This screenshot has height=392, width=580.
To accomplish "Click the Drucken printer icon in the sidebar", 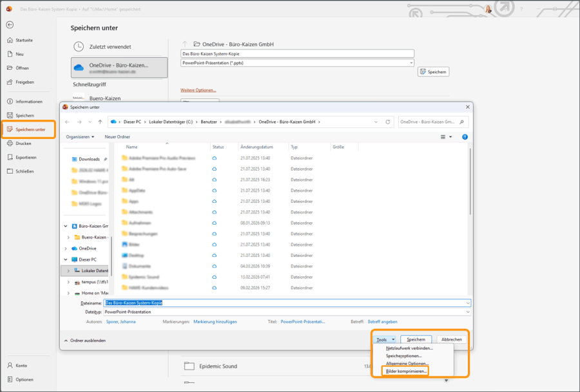I will [10, 144].
